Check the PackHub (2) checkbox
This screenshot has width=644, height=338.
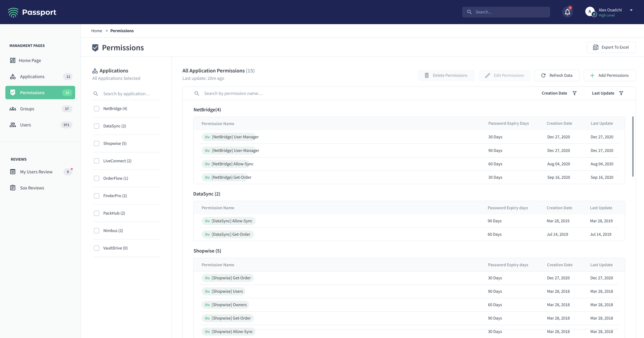97,213
